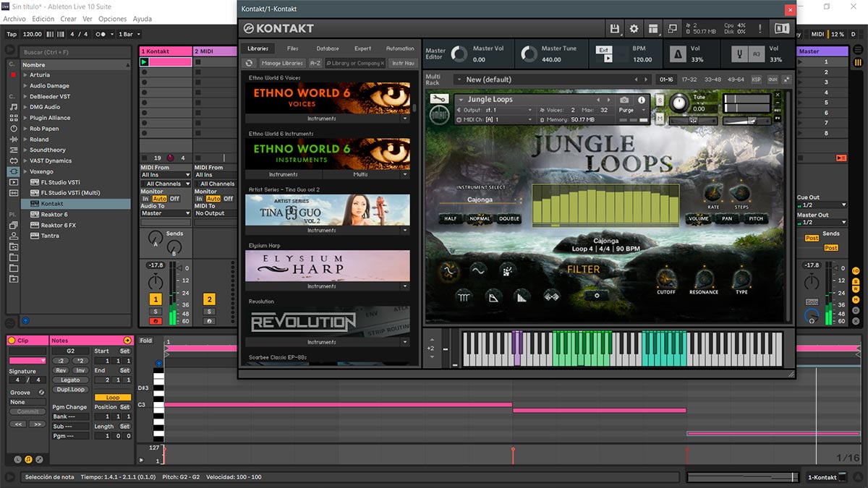Open track 1 Audio To Master dropdown

pos(166,213)
